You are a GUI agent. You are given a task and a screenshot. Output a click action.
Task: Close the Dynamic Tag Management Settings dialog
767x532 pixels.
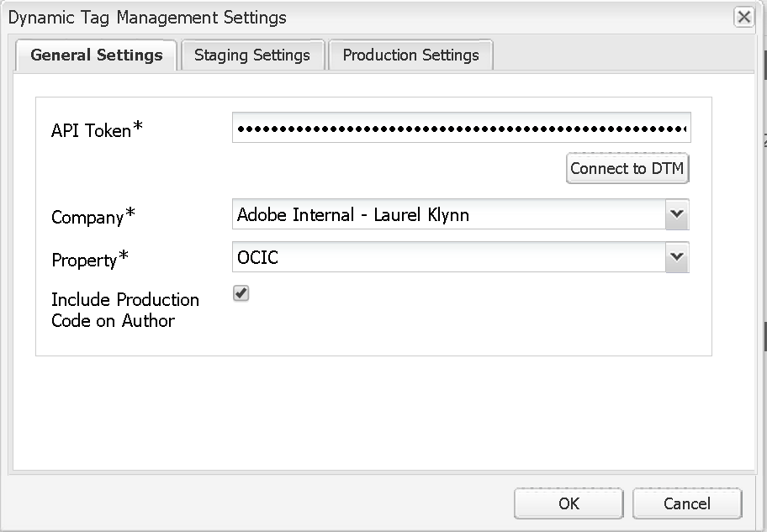(743, 17)
